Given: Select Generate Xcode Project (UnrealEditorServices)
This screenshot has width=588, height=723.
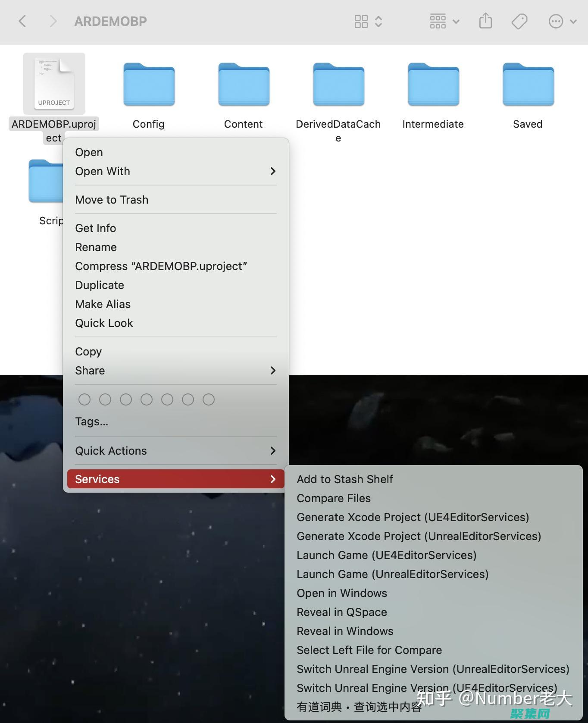Looking at the screenshot, I should pos(419,536).
